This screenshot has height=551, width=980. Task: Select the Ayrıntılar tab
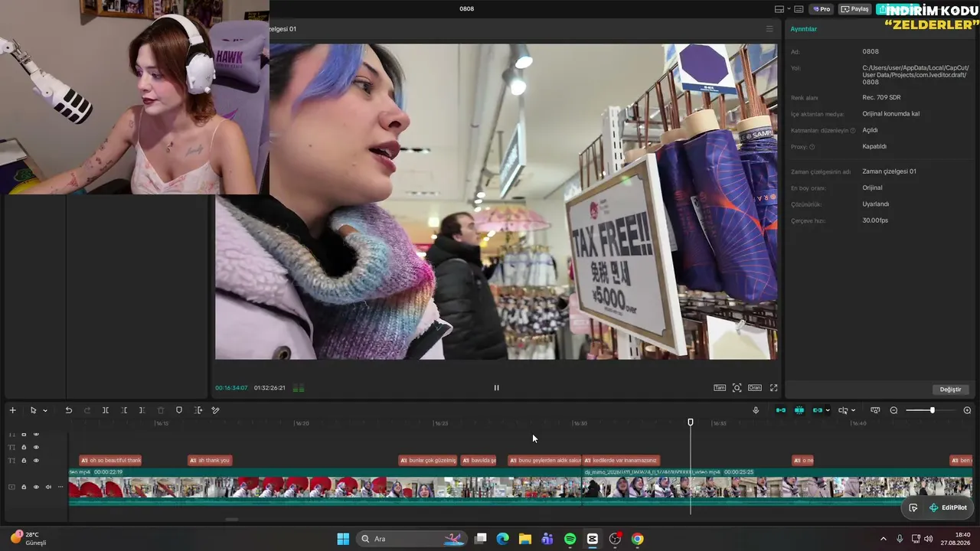(803, 29)
